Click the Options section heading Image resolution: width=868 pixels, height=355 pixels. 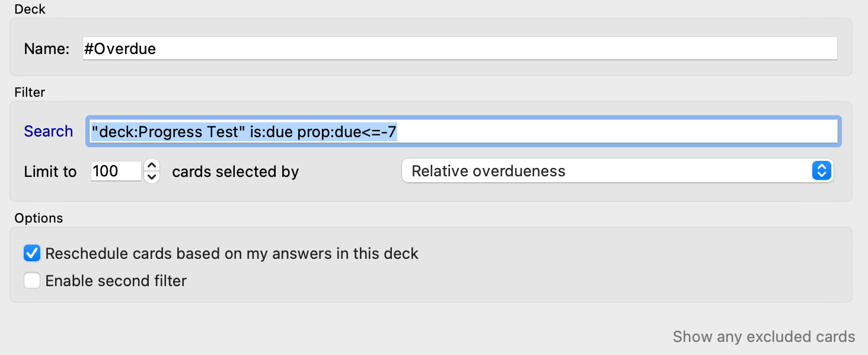(39, 218)
